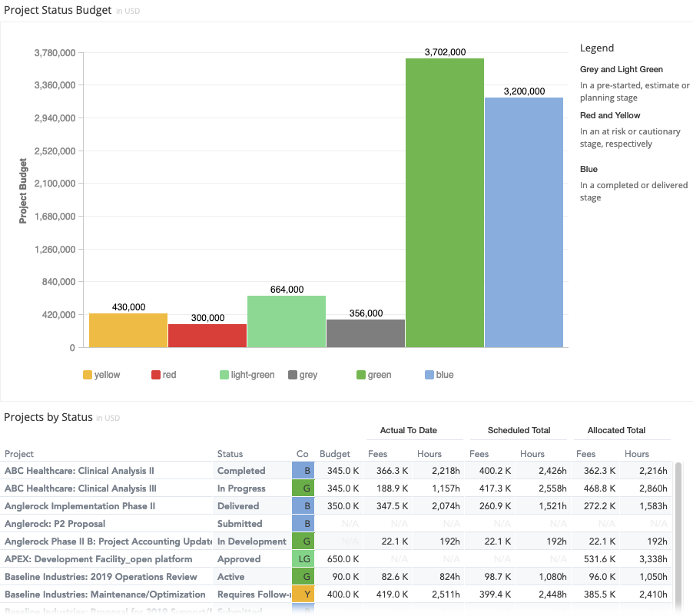The image size is (693, 616).
Task: Select the green bar labeled 3,702,000
Action: (x=445, y=203)
